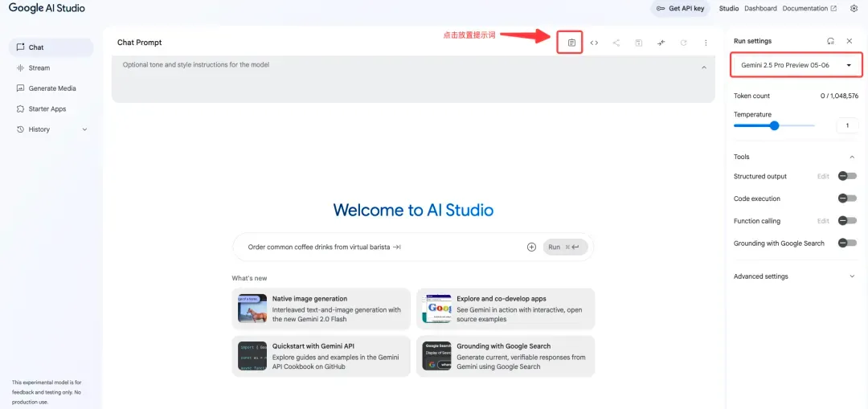Expand the Advanced settings section

(x=795, y=276)
